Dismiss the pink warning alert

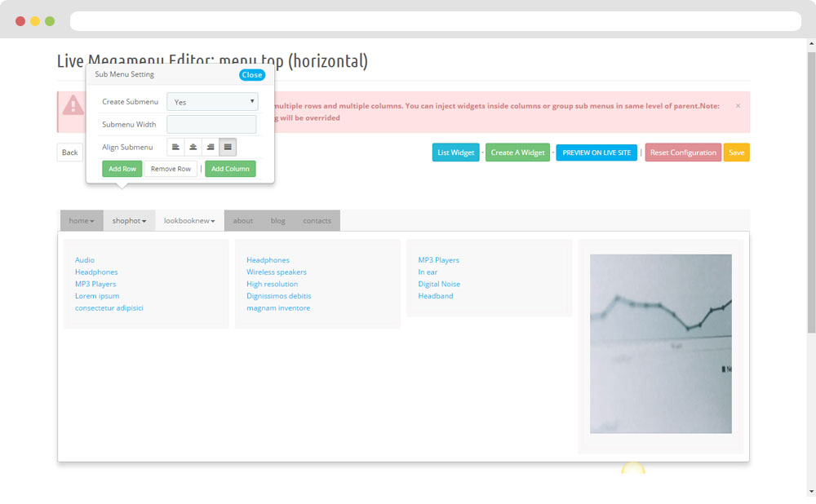pyautogui.click(x=738, y=105)
